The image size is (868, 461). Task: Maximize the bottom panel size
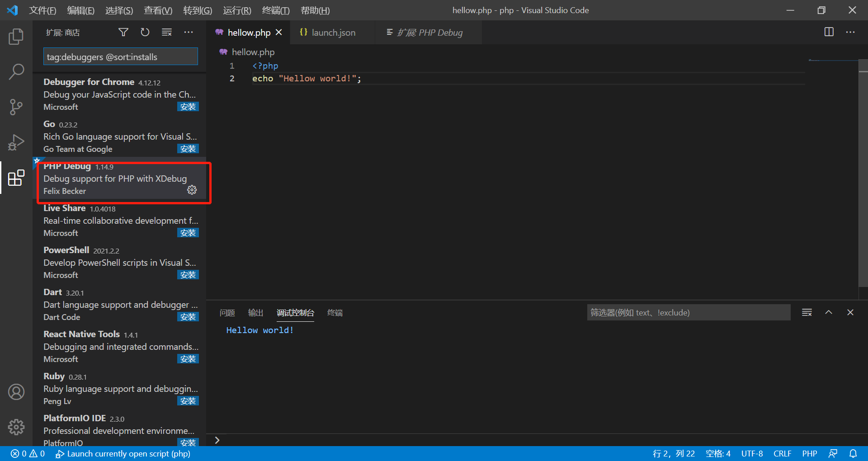(x=829, y=312)
